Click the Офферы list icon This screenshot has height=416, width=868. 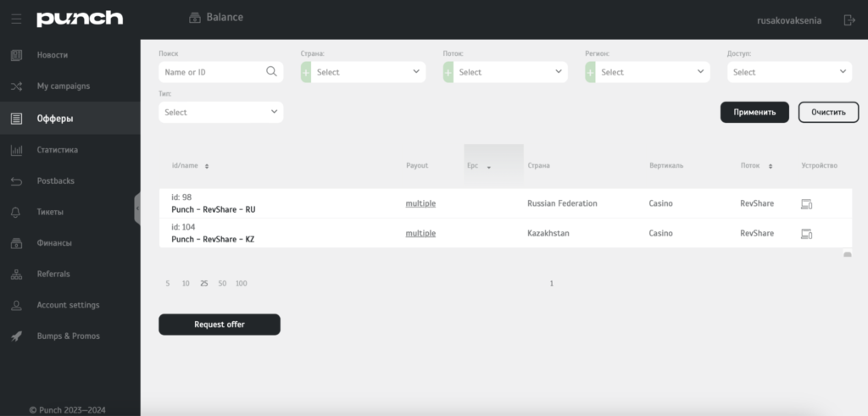(x=17, y=119)
